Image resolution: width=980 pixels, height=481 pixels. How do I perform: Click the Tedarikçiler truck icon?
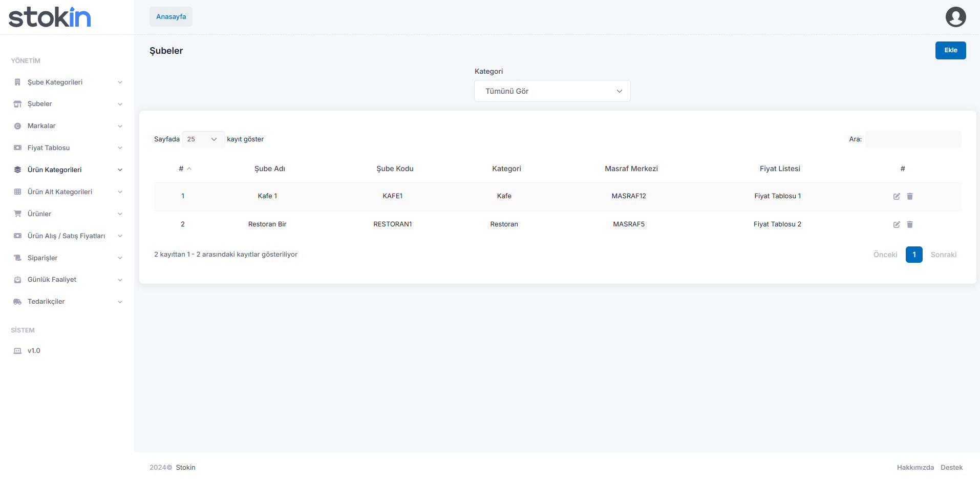point(17,302)
